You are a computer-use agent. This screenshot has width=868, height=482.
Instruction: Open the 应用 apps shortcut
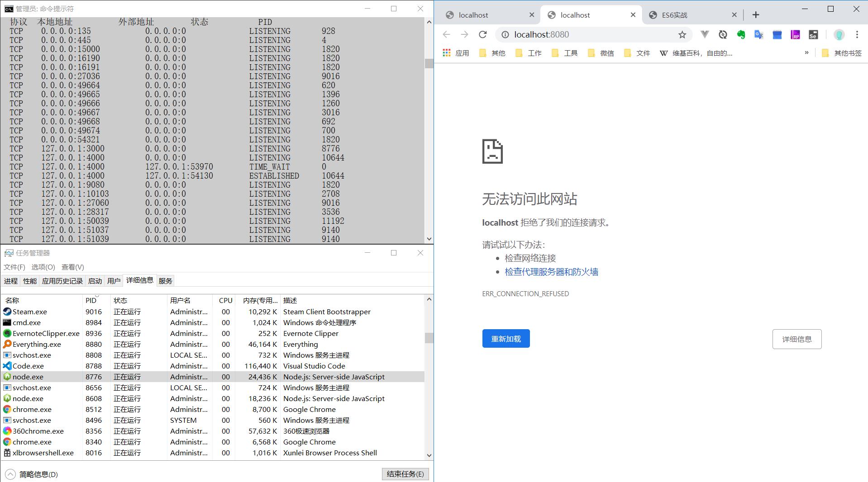pyautogui.click(x=456, y=53)
